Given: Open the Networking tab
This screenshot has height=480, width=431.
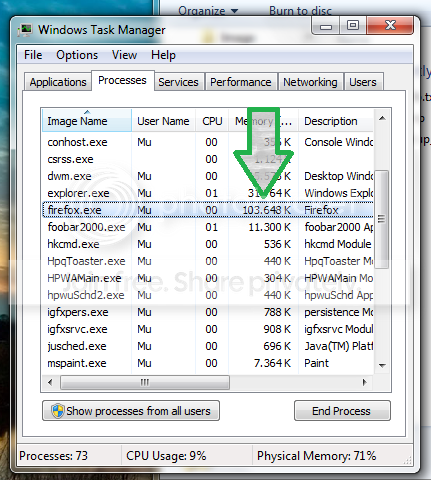Looking at the screenshot, I should pos(310,82).
